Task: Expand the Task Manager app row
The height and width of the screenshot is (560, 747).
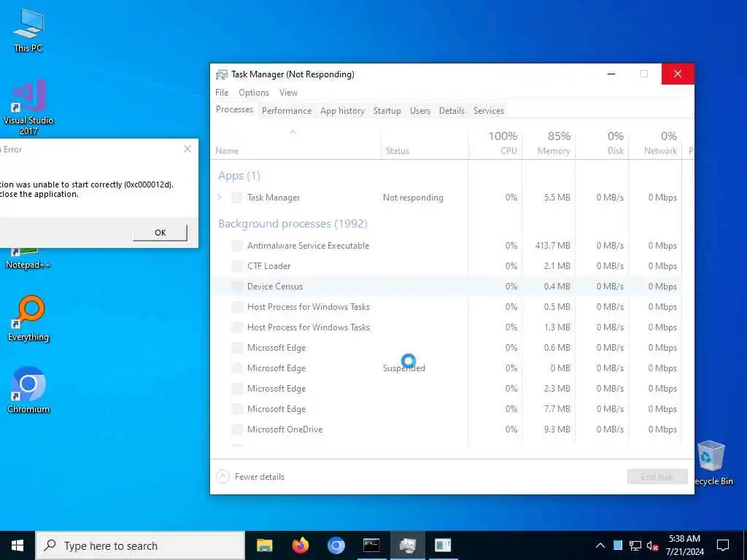Action: (220, 197)
